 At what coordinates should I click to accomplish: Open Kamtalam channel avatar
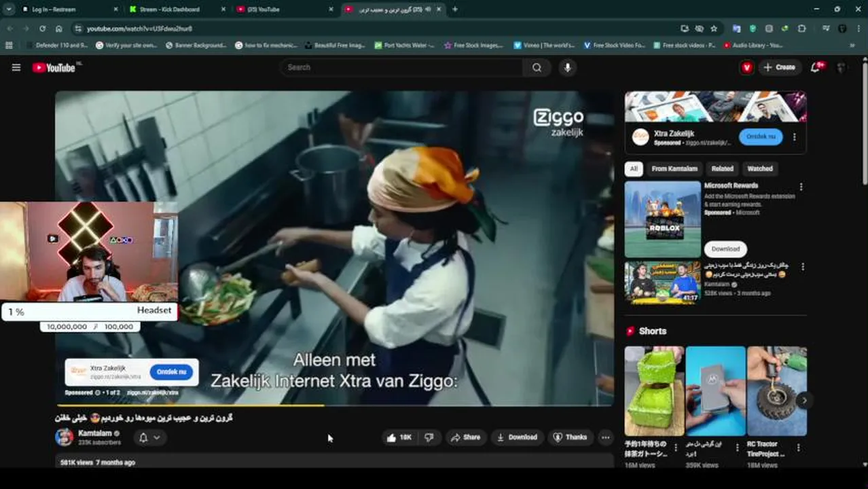tap(65, 437)
